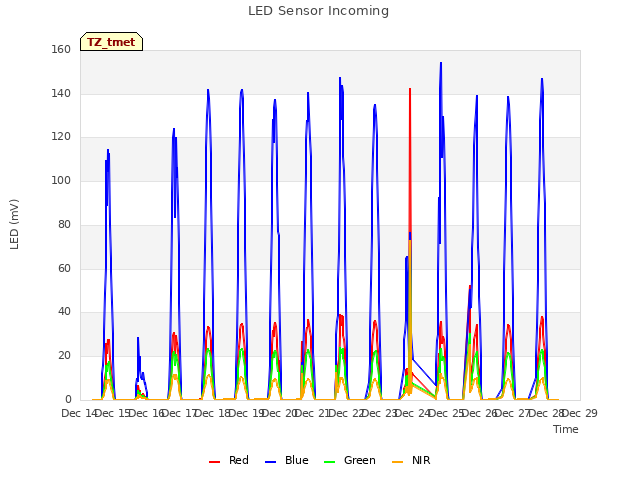Click the y-axis tick value 80
The height and width of the screenshot is (480, 640).
pos(64,224)
